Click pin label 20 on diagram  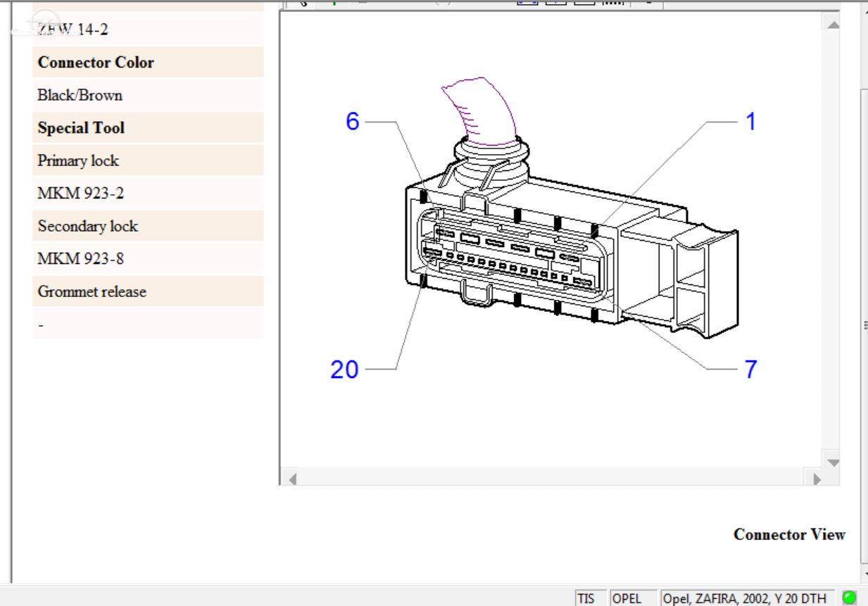pyautogui.click(x=344, y=369)
